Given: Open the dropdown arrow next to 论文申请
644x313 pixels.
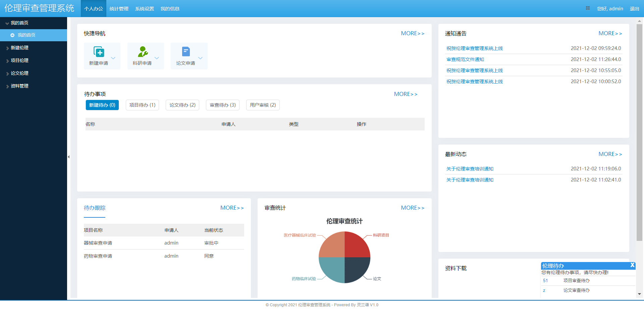Looking at the screenshot, I should point(200,58).
